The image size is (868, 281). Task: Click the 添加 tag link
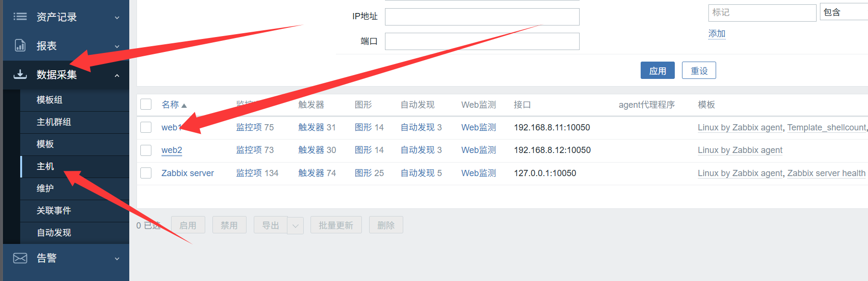[x=717, y=34]
